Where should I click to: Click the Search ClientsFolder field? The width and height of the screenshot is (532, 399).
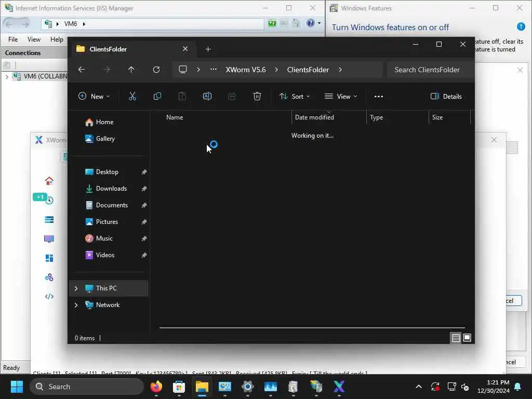click(x=430, y=70)
